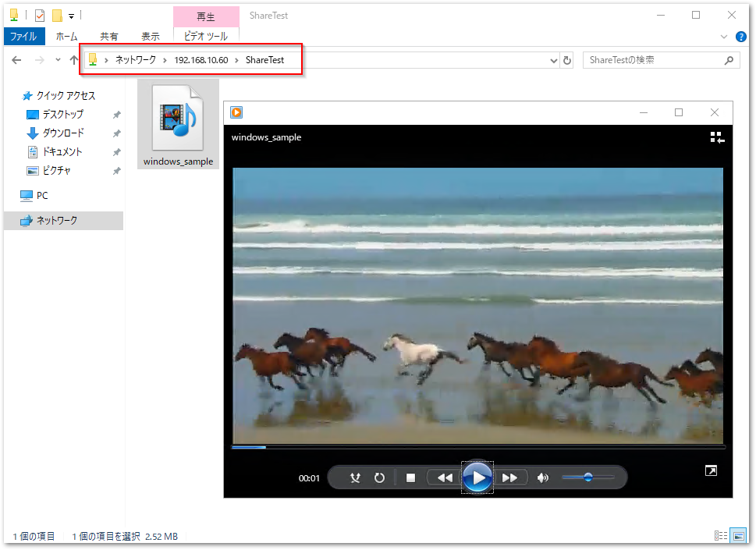The height and width of the screenshot is (550, 756).
Task: Open the grid view icon top-right of the player
Action: click(x=715, y=137)
